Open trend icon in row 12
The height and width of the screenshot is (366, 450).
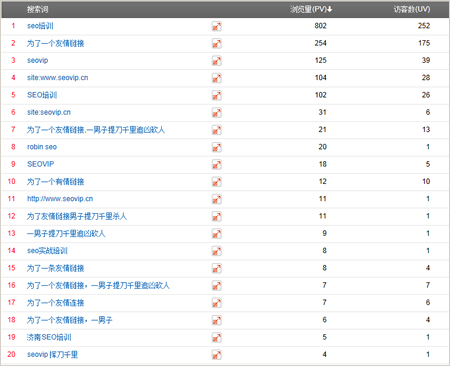tap(217, 217)
